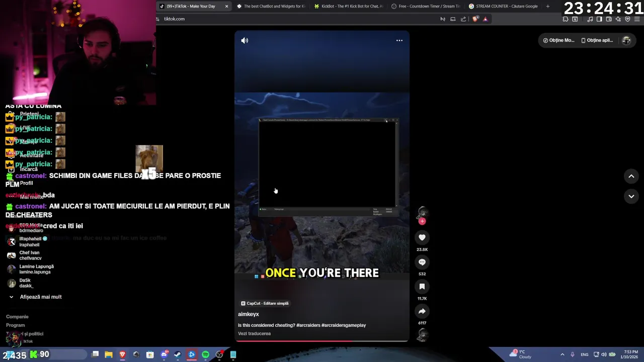This screenshot has width=644, height=362.
Task: Open the Leo AI sparkle icon
Action: [618, 19]
